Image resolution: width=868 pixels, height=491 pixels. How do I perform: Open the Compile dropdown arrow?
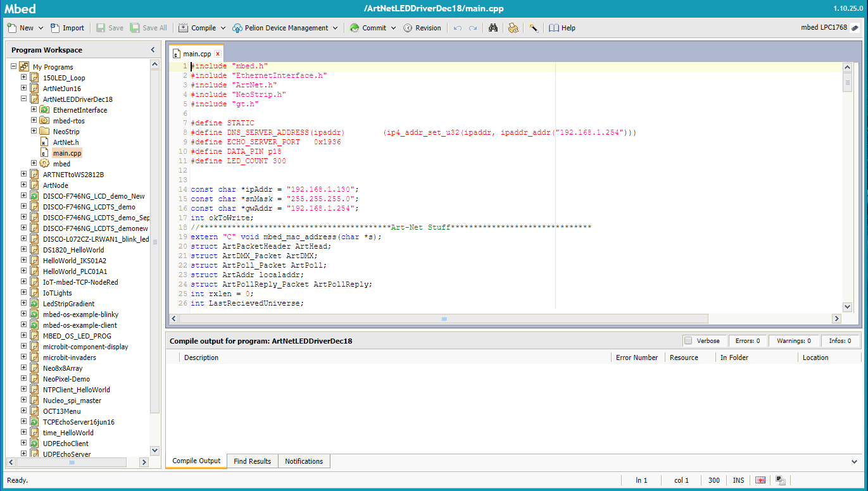click(223, 28)
